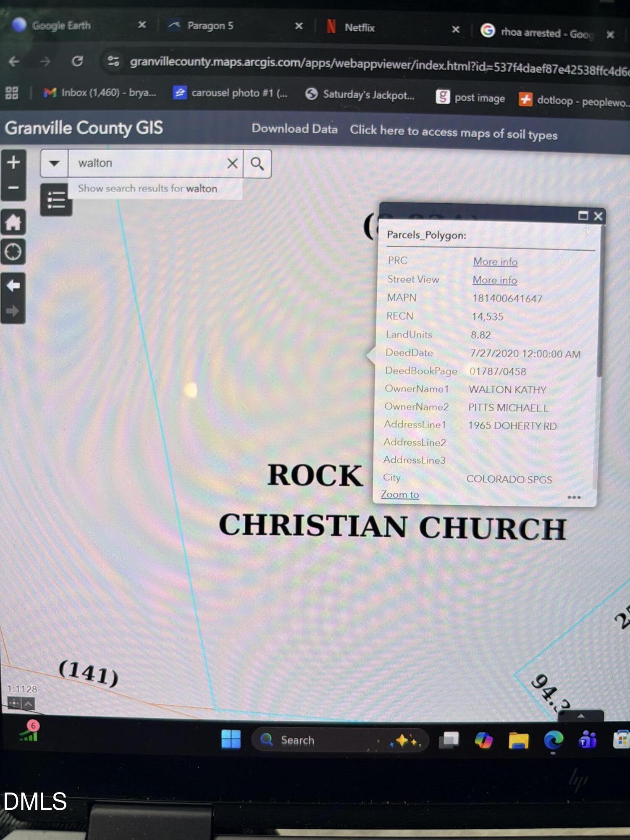This screenshot has width=630, height=840.
Task: Click the map zoom in plus button
Action: (x=13, y=162)
